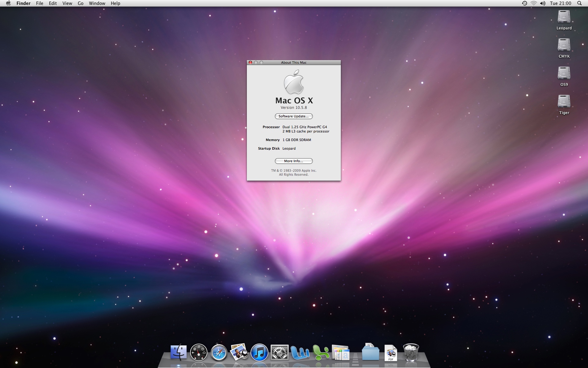588x368 pixels.
Task: Open the Edit menu
Action: click(53, 3)
